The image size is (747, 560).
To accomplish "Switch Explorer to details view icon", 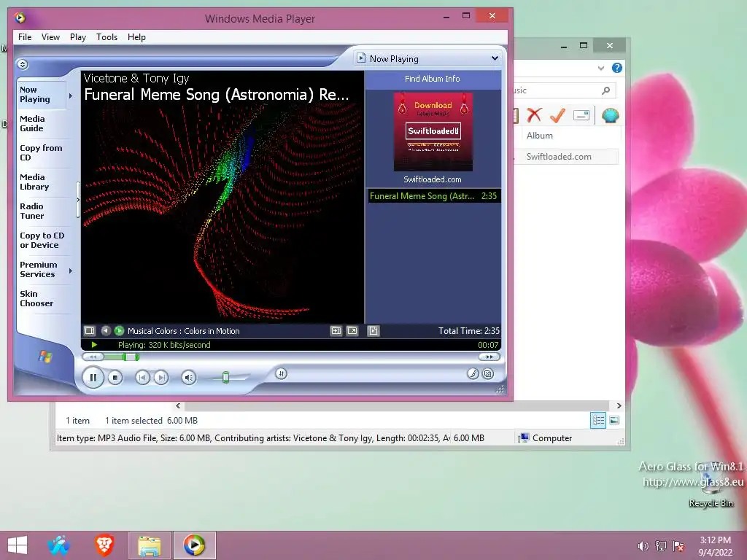I will tap(598, 420).
